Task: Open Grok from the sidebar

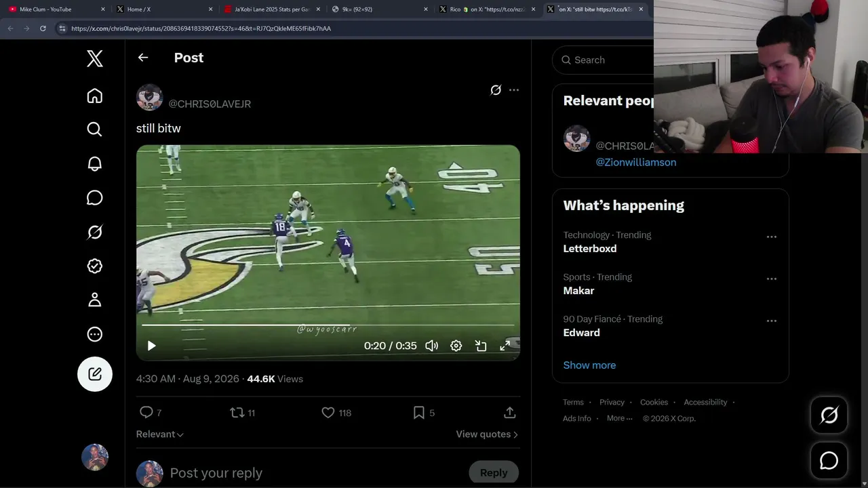Action: tap(95, 232)
